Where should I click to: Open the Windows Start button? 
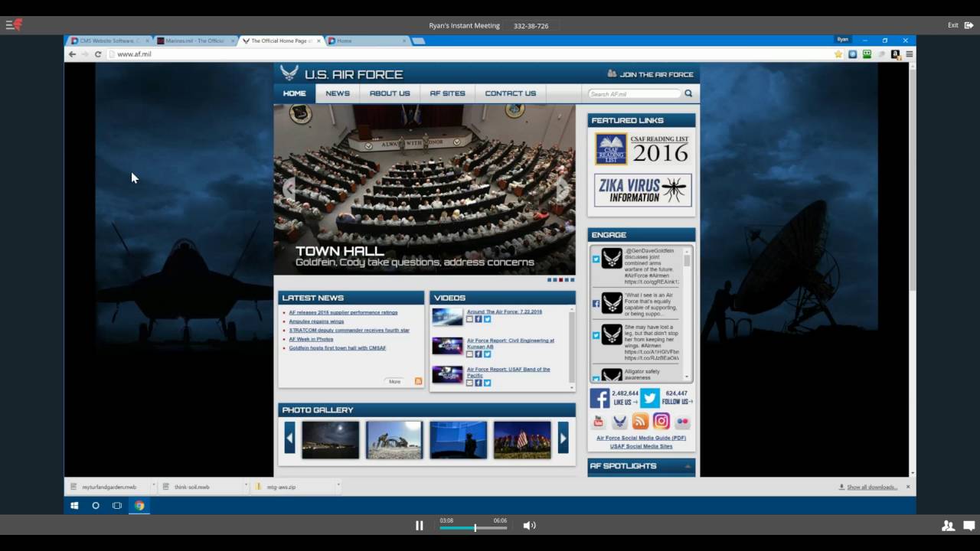[74, 506]
